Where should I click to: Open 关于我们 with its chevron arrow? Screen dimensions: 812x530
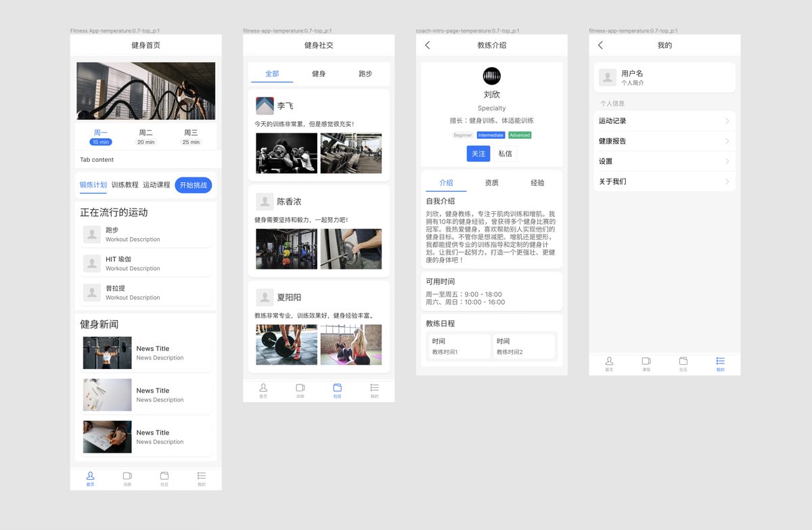(727, 182)
